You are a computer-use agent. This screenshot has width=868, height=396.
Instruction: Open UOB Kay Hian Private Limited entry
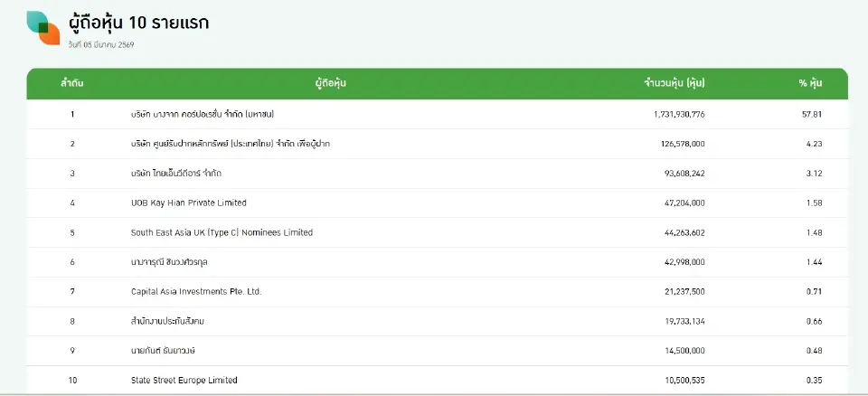click(188, 203)
